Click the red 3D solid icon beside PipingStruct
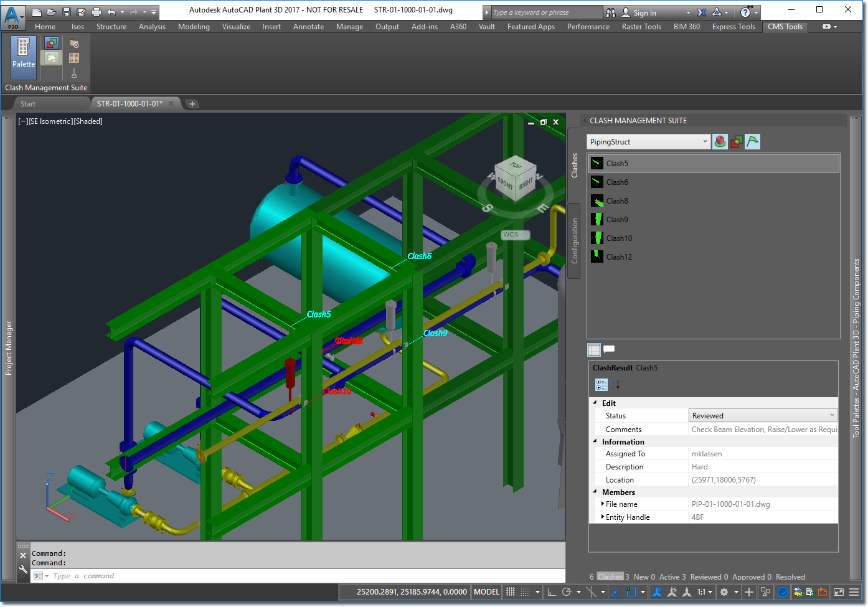 [x=720, y=142]
